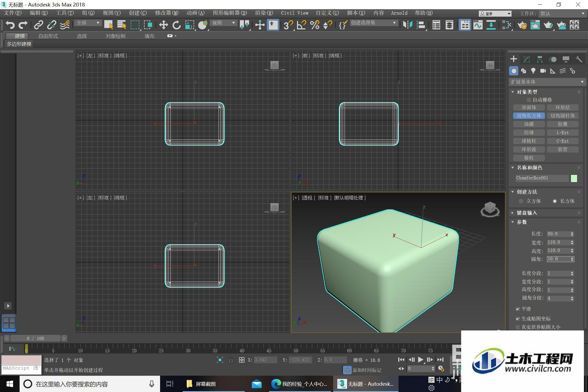Screen dimensions: 588x392
Task: Select the Cameras creation category
Action: tap(543, 71)
